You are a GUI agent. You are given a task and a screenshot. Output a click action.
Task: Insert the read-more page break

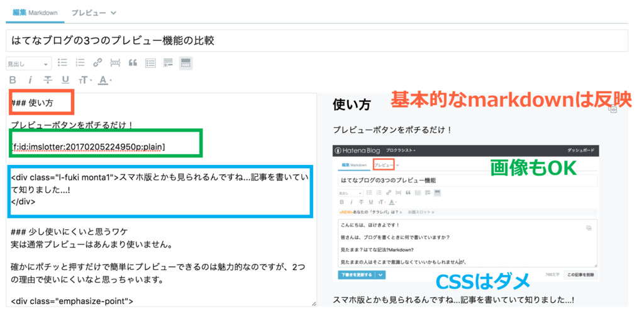point(116,63)
